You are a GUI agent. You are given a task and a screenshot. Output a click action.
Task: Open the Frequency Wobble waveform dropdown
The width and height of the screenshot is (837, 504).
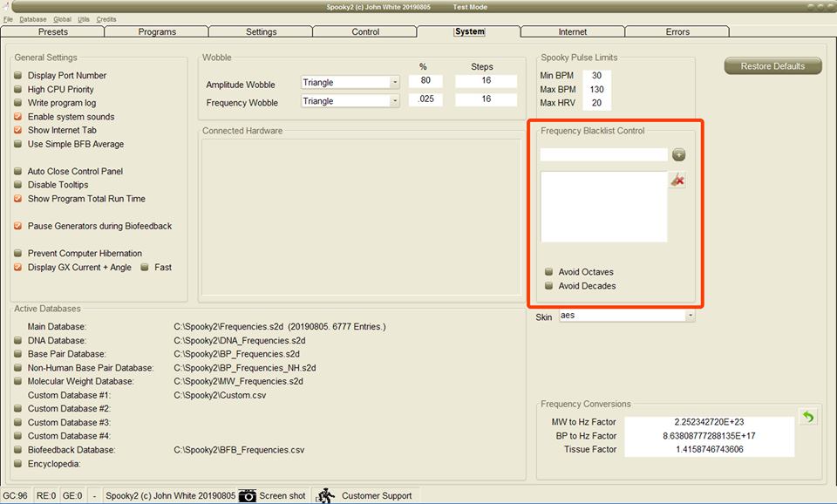[394, 101]
